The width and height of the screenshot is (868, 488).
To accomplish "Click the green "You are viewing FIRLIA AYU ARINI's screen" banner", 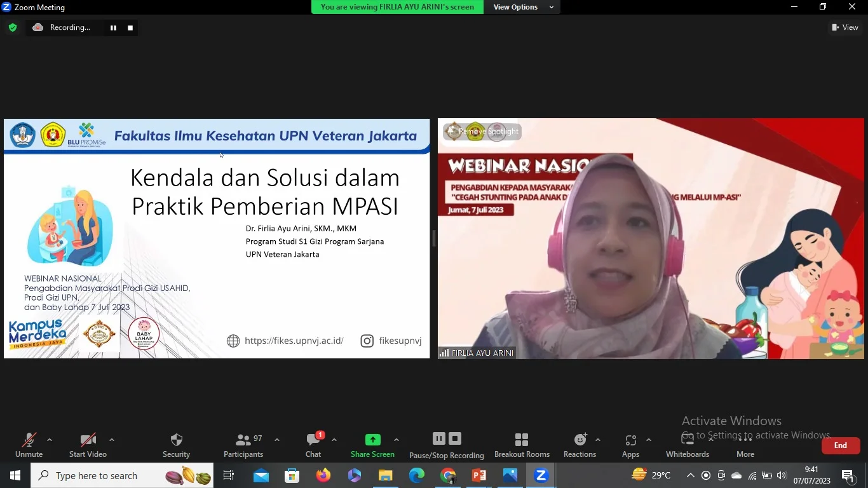I will click(x=397, y=7).
